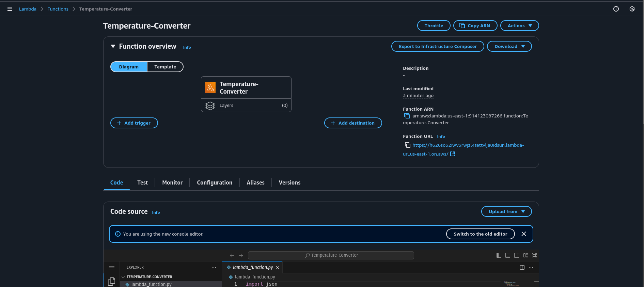The height and width of the screenshot is (287, 644).
Task: Dismiss the new console editor notice
Action: 524,234
